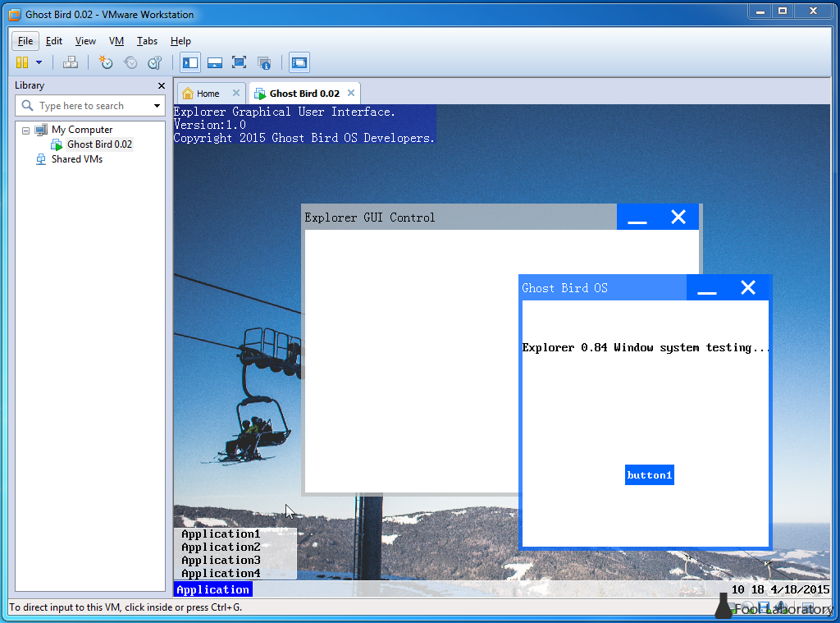The image size is (840, 623).
Task: Click the guest clock showing 4/18/2015
Action: pyautogui.click(x=781, y=590)
